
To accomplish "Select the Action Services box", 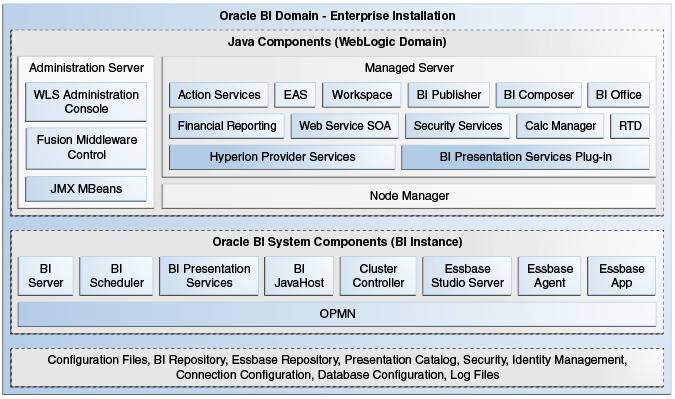I will coord(219,95).
